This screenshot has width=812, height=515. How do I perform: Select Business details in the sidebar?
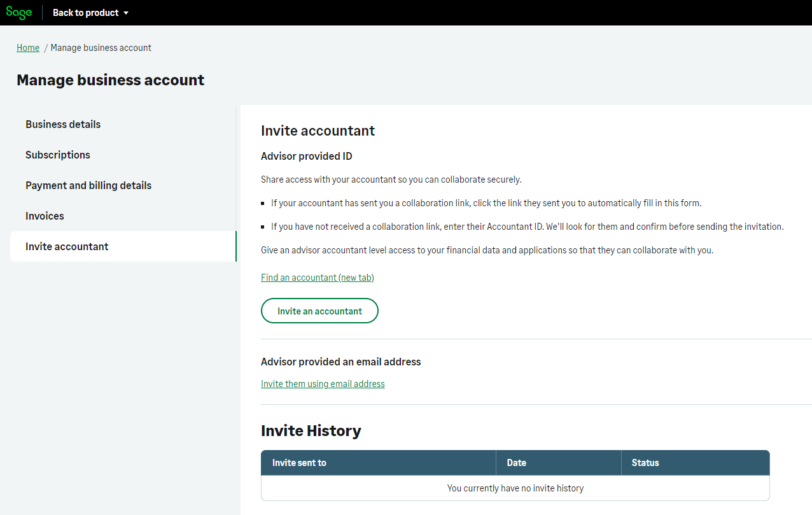click(x=62, y=124)
